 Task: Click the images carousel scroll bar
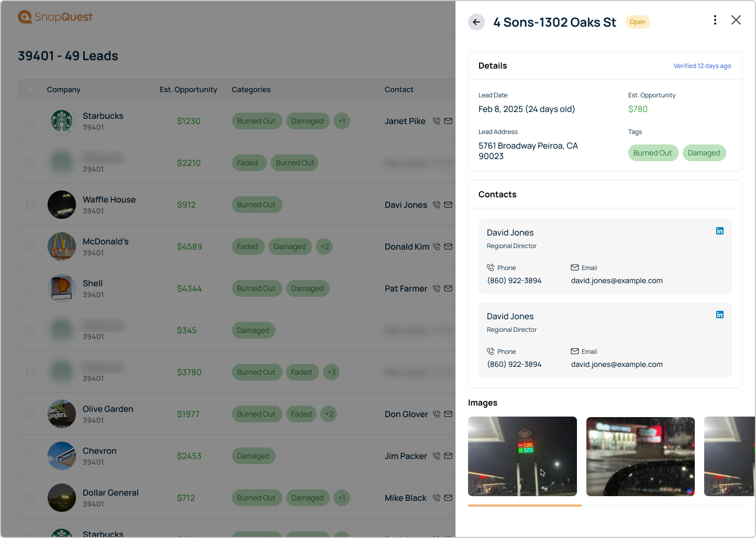click(525, 506)
